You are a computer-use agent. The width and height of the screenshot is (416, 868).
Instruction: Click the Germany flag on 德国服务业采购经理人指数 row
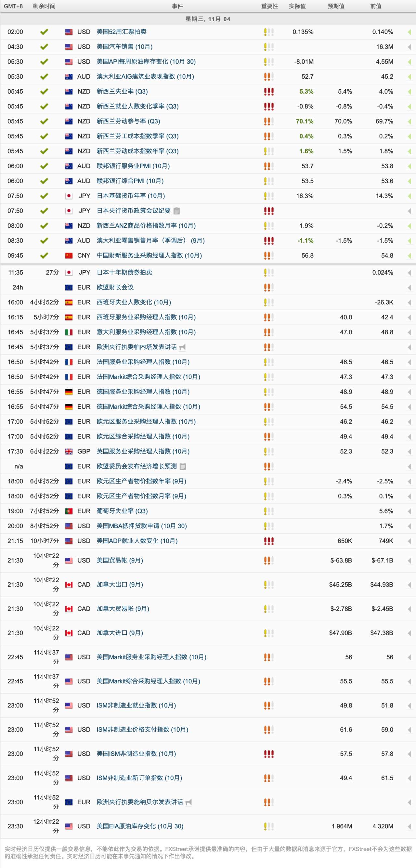coord(69,392)
